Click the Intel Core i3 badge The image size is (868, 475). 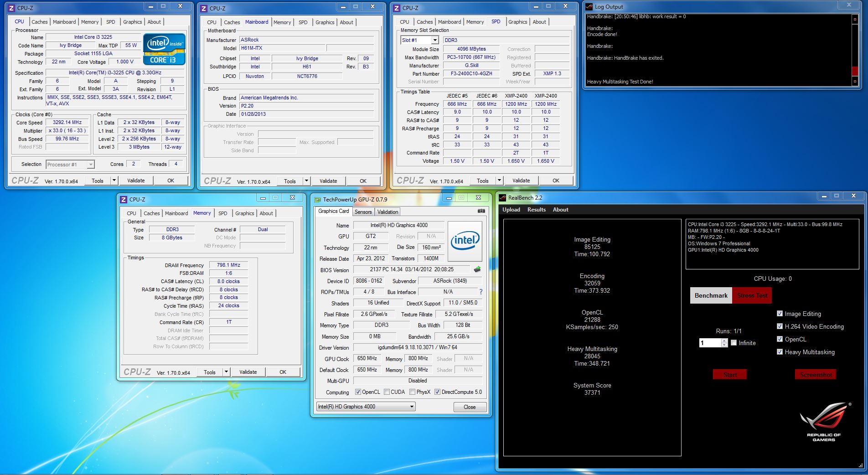(164, 49)
